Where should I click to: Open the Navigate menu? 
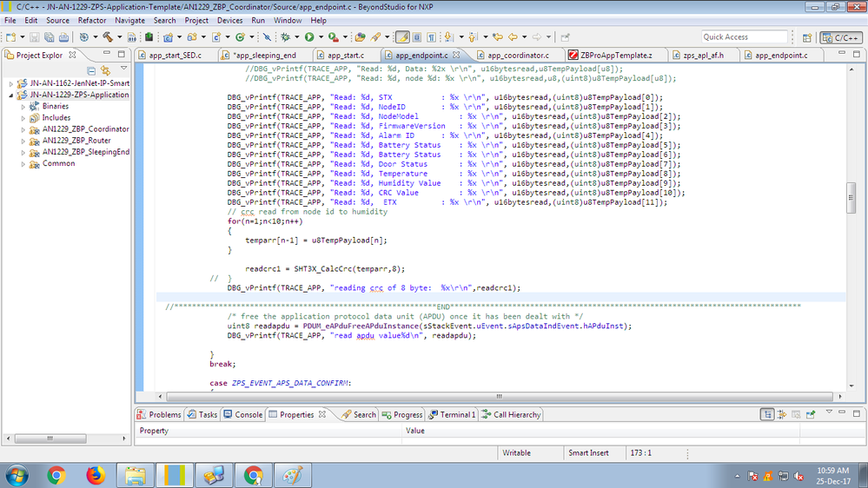coord(129,21)
